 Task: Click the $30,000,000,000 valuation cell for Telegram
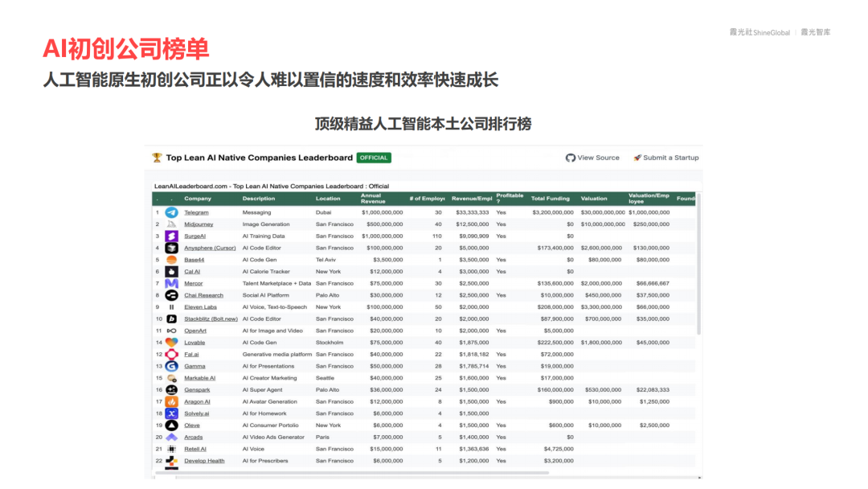[603, 212]
